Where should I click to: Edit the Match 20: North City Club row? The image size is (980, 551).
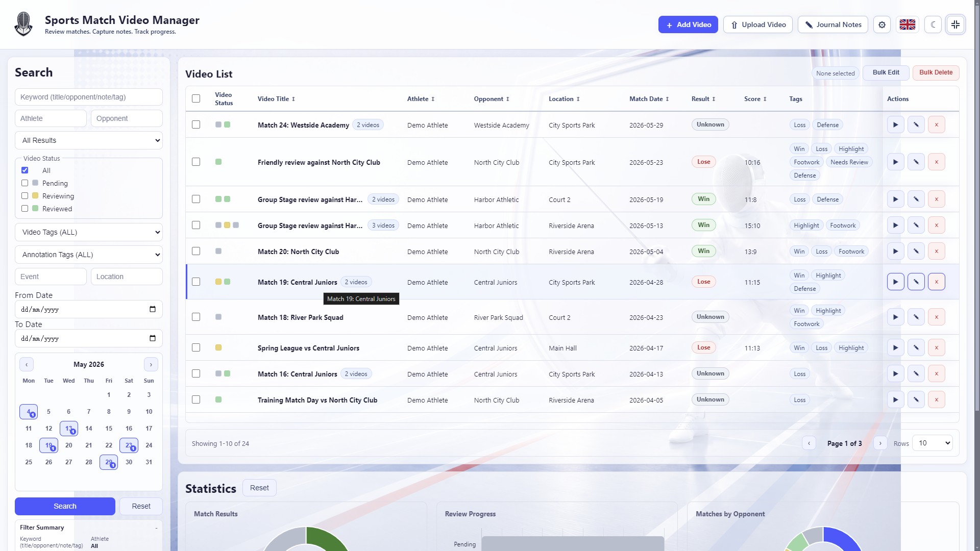(916, 252)
